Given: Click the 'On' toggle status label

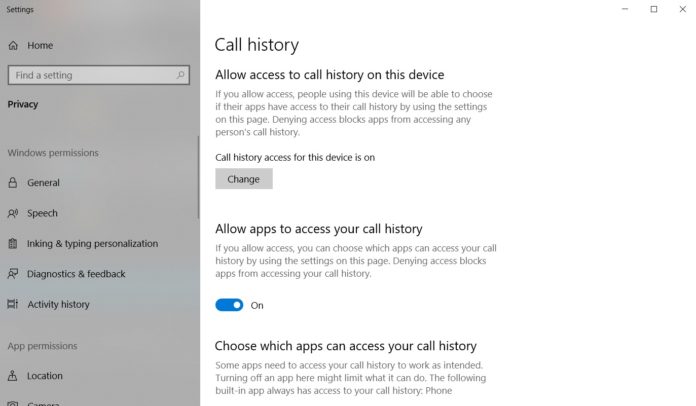Looking at the screenshot, I should tap(257, 305).
